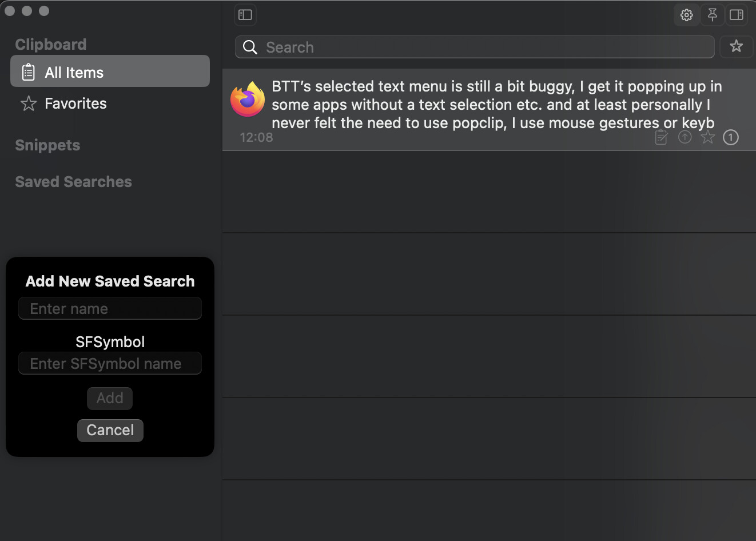Click the edit note icon on the BTT entry
Screen dimensions: 756x541
(x=661, y=137)
